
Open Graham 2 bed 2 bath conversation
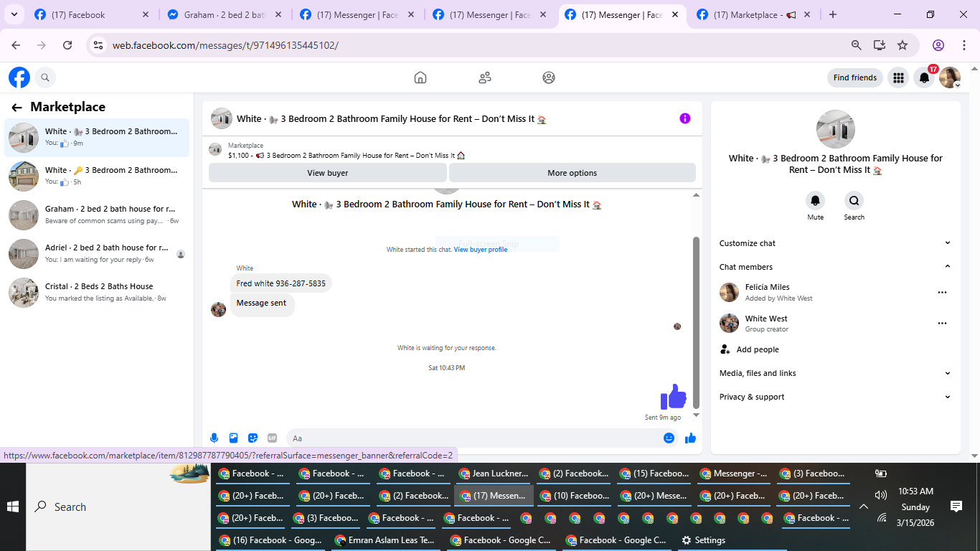click(x=97, y=215)
